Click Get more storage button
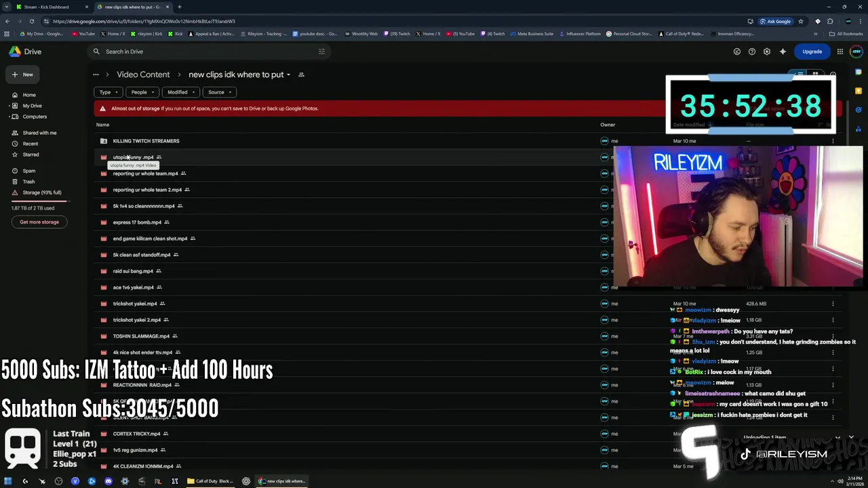The width and height of the screenshot is (868, 488). pos(39,222)
